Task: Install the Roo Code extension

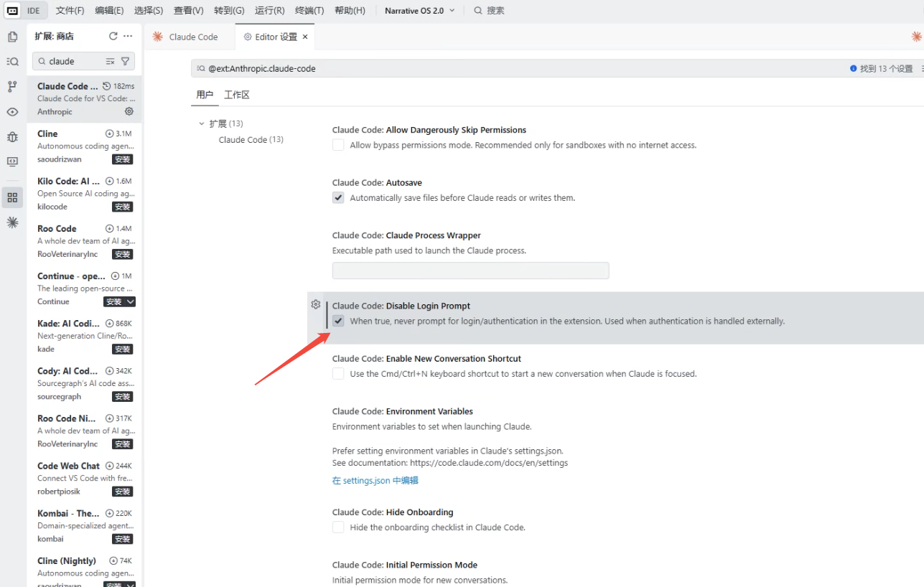Action: [x=123, y=254]
